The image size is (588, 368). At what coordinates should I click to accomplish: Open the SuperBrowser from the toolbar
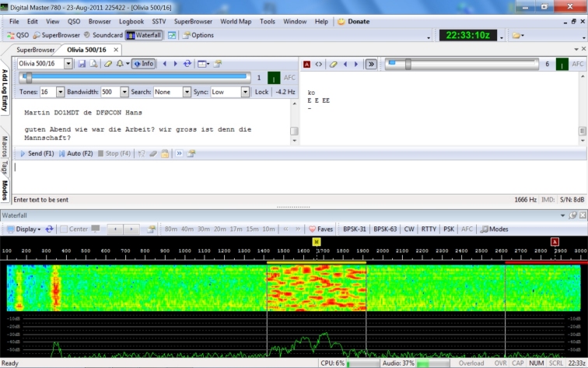tap(54, 35)
